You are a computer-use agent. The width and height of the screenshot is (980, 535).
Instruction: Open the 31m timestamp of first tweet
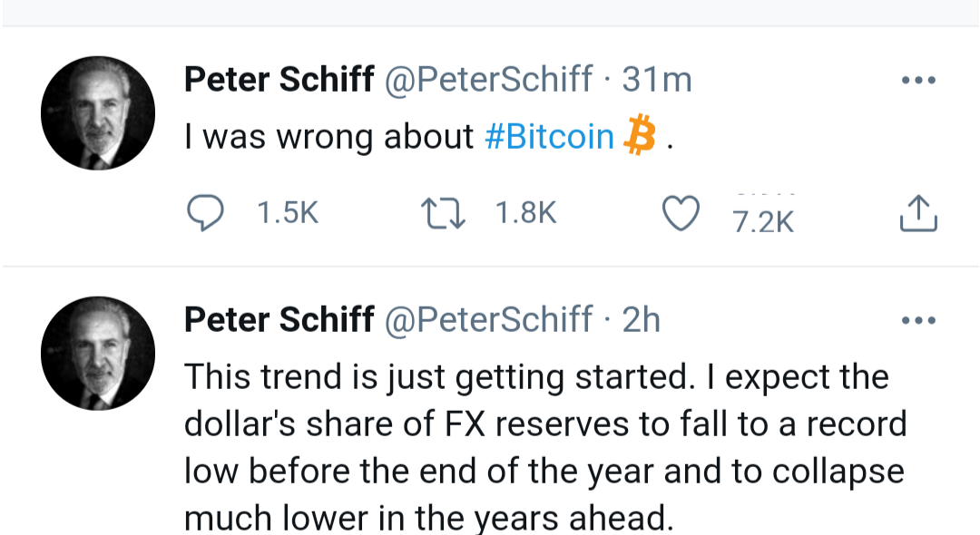click(657, 80)
